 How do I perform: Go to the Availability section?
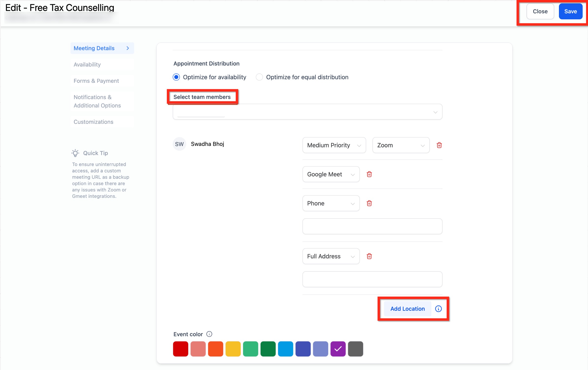click(x=87, y=65)
